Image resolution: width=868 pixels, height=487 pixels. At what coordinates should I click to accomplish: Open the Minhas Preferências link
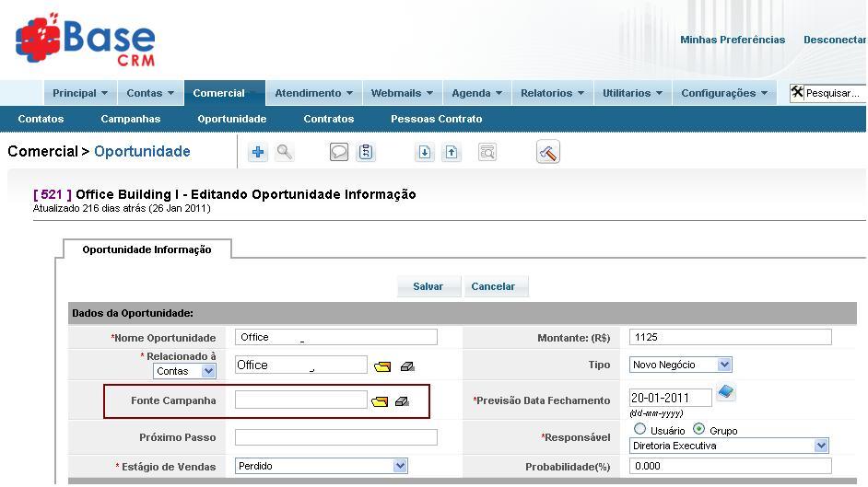coord(733,40)
